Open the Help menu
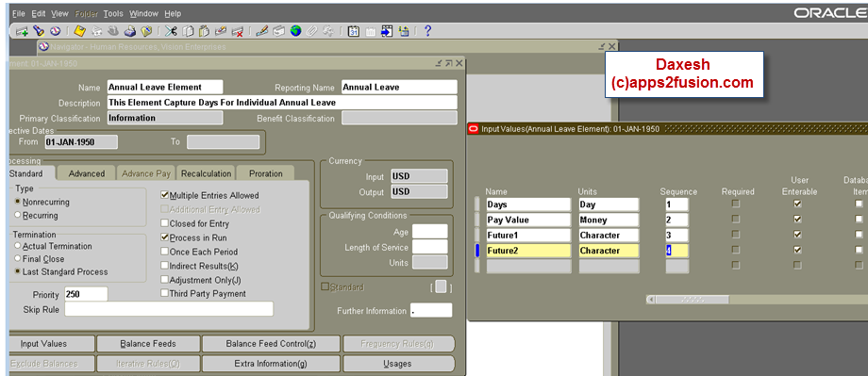The image size is (868, 376). [173, 13]
